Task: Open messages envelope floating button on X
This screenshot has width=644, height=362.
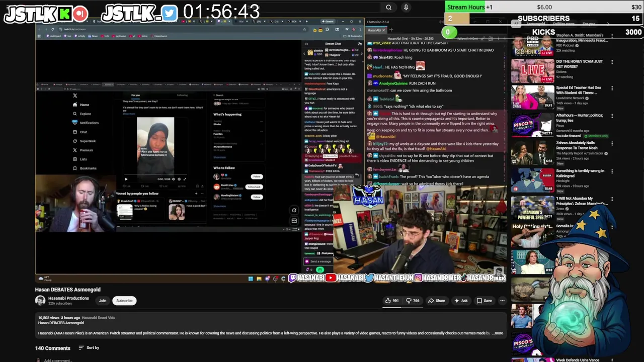Action: click(294, 220)
